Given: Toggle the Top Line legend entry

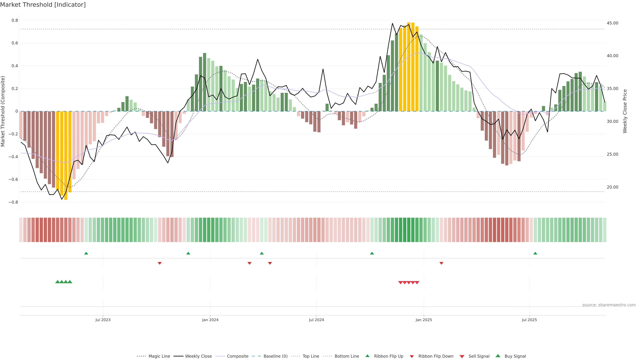Looking at the screenshot, I should (311, 356).
